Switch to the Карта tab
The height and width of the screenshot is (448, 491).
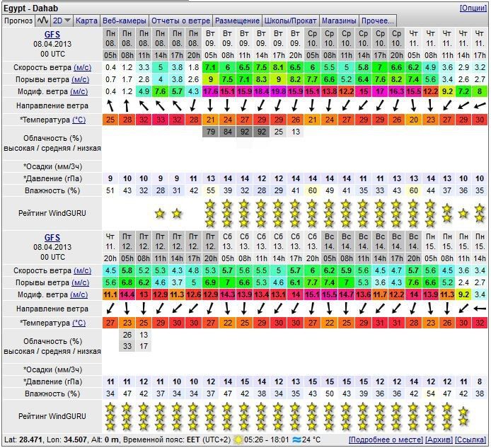point(86,21)
